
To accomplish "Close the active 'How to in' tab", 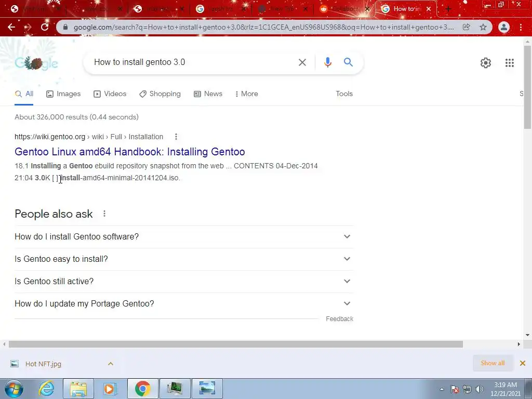I will pos(429,9).
